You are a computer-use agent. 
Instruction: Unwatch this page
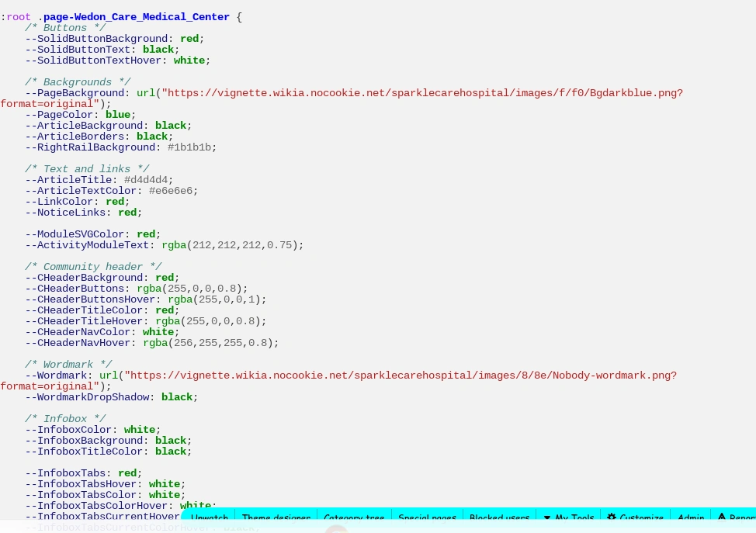(x=209, y=518)
